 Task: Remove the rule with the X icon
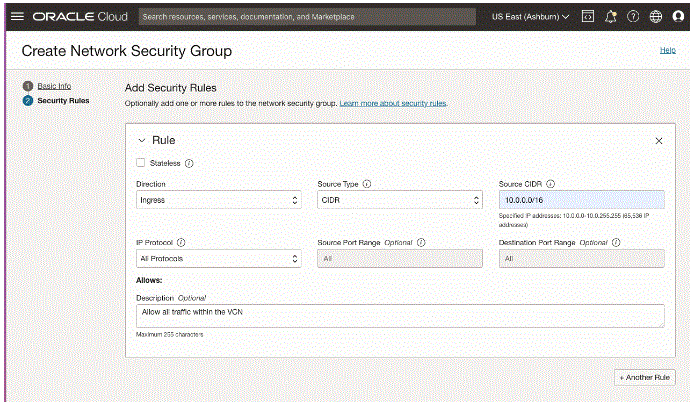point(659,141)
